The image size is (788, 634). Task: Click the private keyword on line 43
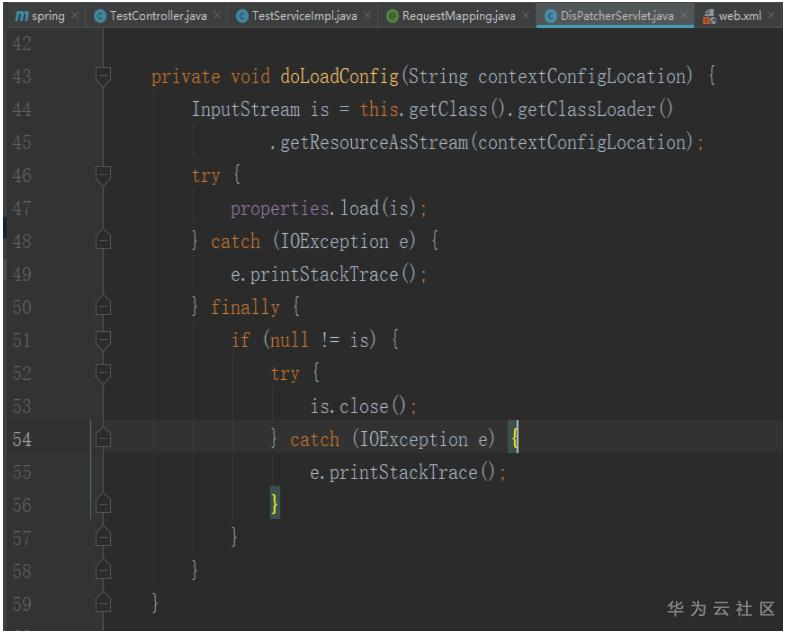click(186, 77)
